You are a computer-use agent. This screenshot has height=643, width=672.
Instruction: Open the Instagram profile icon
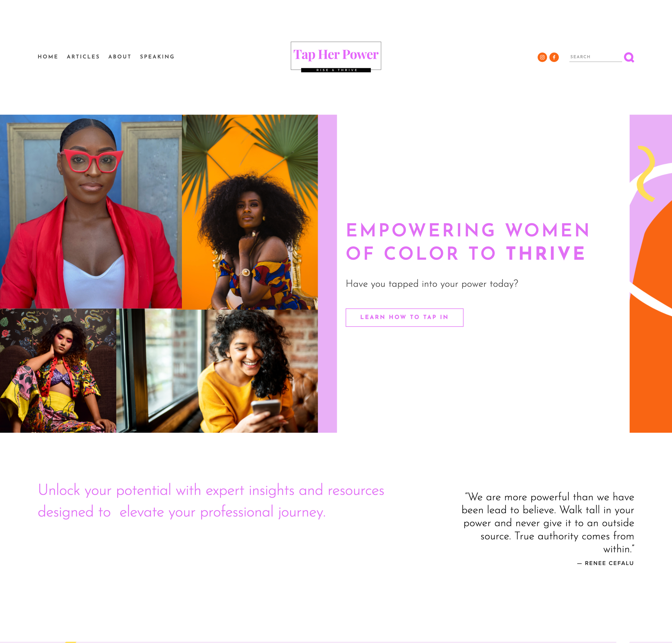542,57
